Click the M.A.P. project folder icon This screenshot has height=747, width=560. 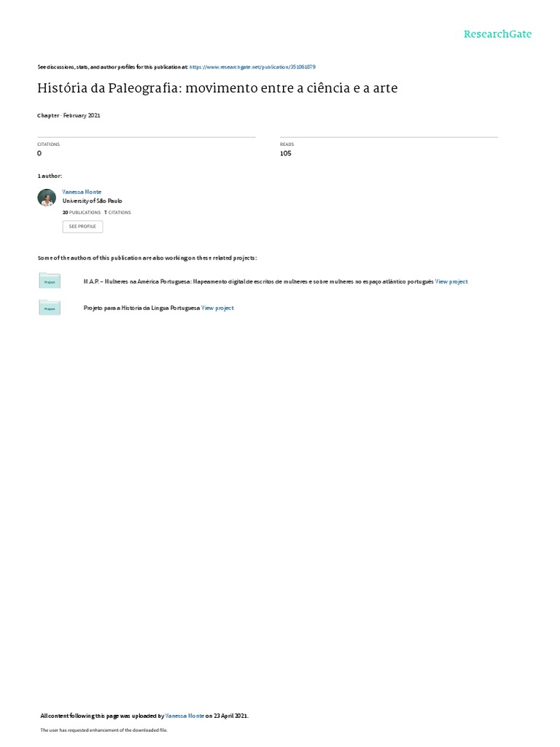[x=50, y=281]
